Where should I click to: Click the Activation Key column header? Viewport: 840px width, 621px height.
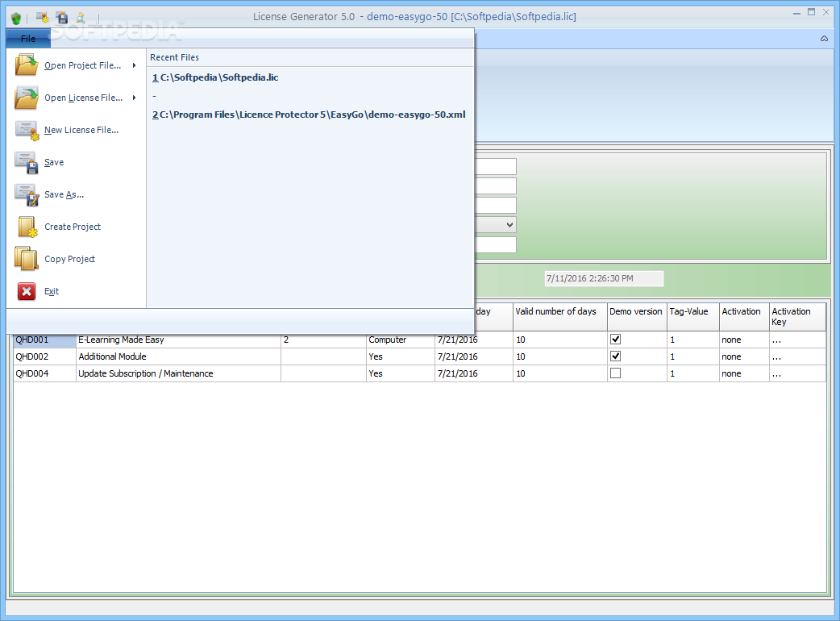(x=797, y=317)
